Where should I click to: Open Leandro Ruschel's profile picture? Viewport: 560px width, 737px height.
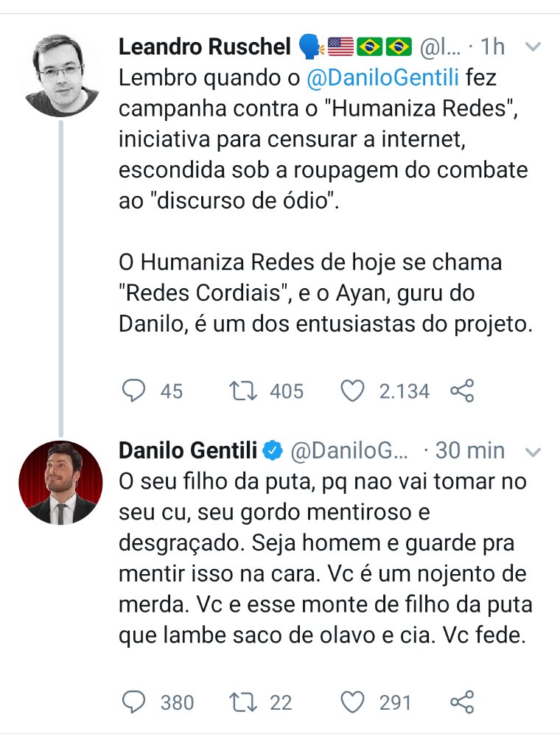point(60,74)
